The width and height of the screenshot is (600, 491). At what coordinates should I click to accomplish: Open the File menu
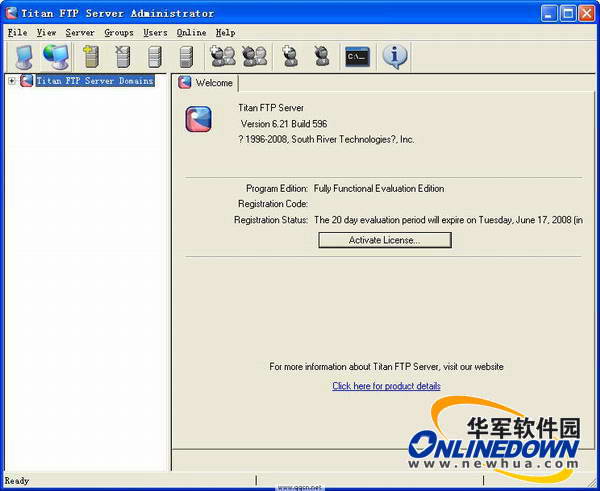[x=18, y=33]
